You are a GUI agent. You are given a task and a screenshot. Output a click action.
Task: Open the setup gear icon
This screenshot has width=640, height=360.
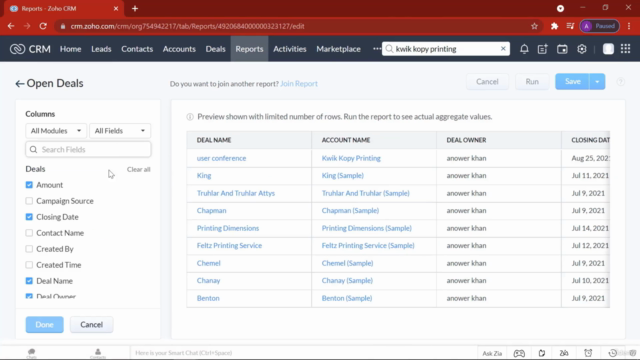click(x=582, y=49)
